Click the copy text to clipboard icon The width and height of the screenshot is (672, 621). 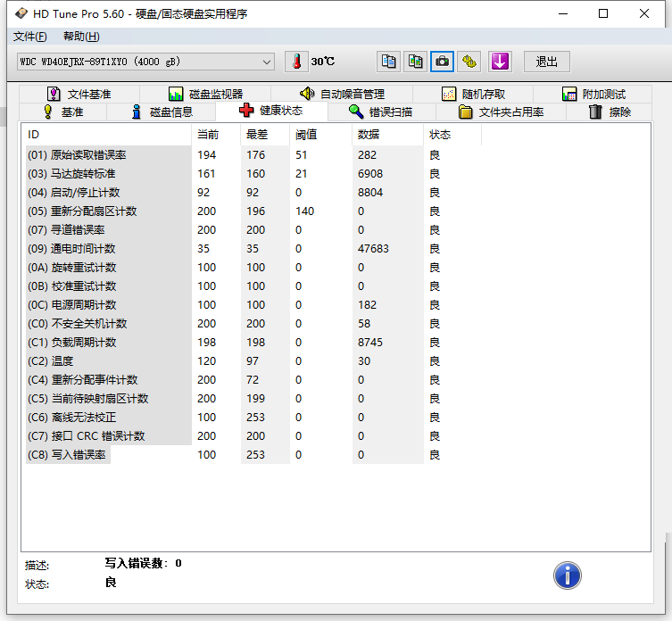coord(388,62)
